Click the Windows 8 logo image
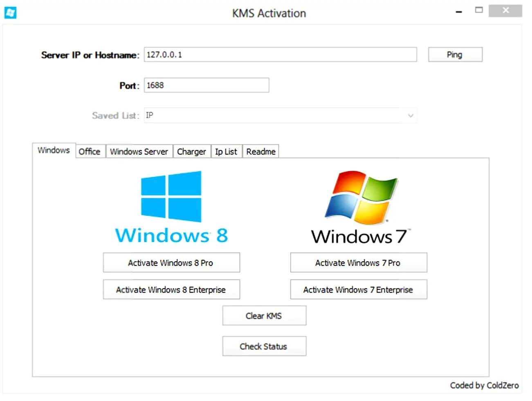 pyautogui.click(x=171, y=207)
